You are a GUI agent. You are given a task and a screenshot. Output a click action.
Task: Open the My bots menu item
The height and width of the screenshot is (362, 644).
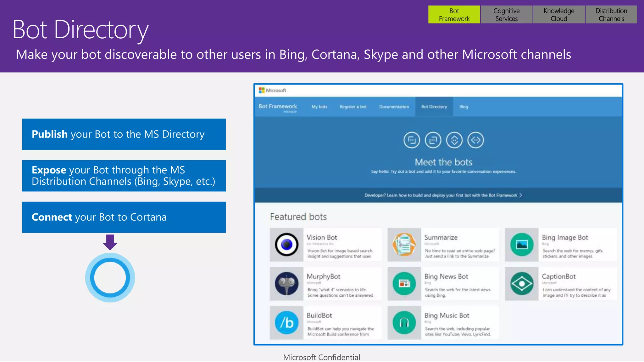(319, 107)
